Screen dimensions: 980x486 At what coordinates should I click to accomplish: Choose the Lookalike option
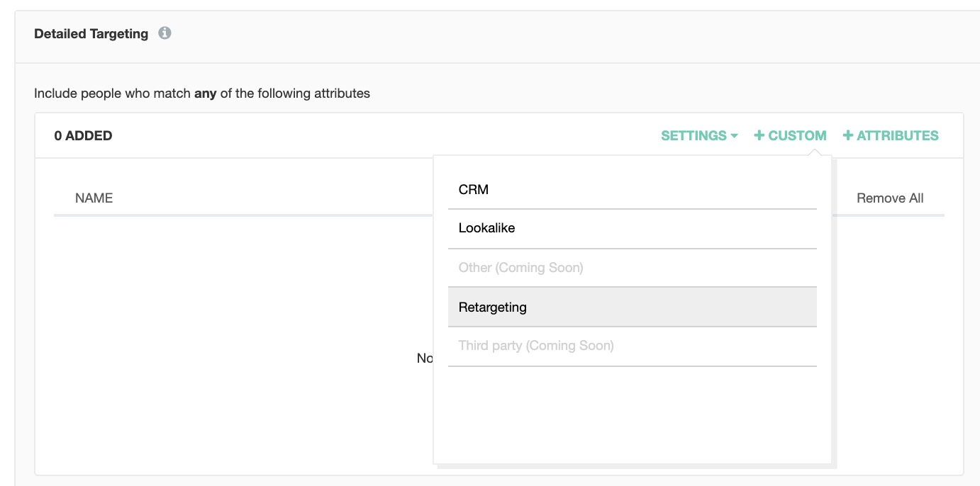point(486,228)
